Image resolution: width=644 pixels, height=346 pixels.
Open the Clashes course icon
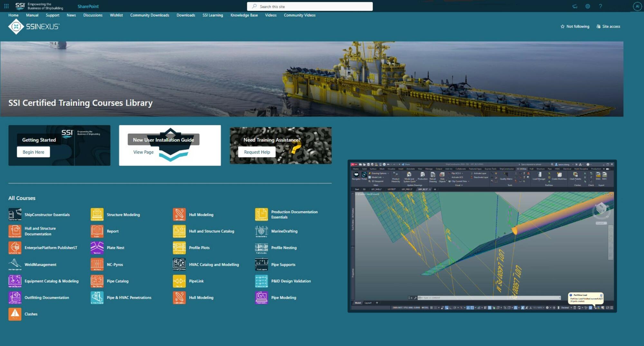(x=14, y=314)
